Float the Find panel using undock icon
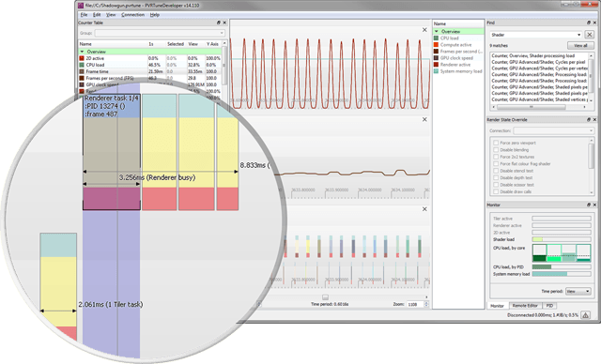 pyautogui.click(x=589, y=23)
